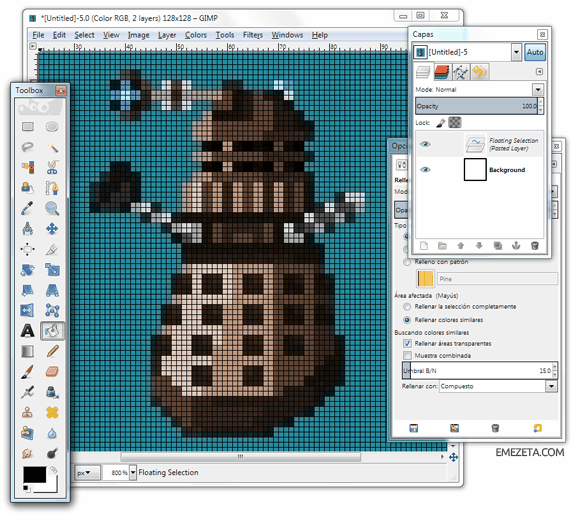
Task: Reset tool options to default values
Action: (538, 428)
